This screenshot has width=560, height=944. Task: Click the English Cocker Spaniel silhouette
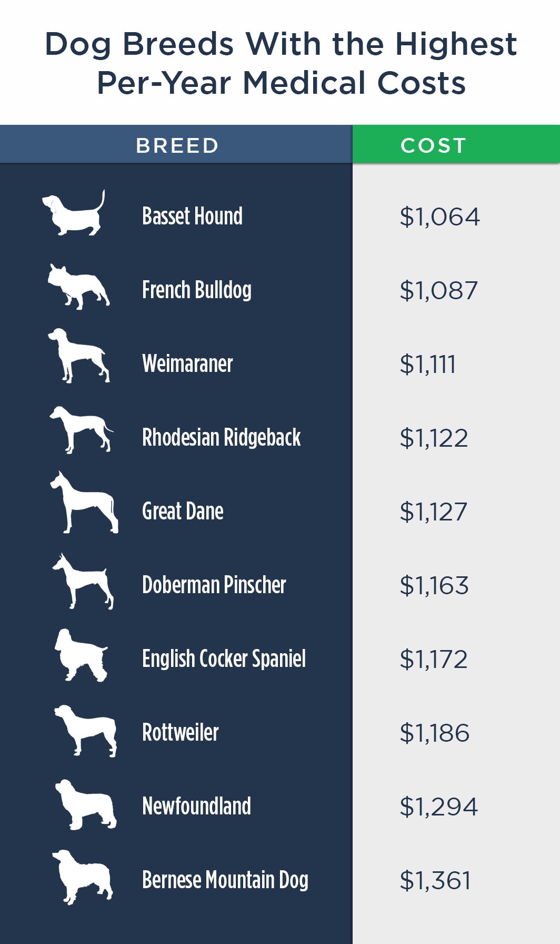(x=82, y=655)
